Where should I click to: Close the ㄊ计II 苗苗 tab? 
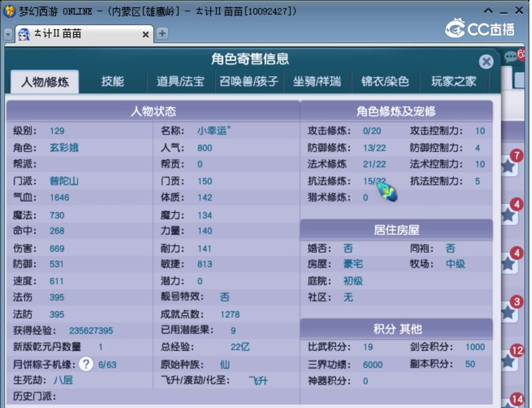(145, 34)
